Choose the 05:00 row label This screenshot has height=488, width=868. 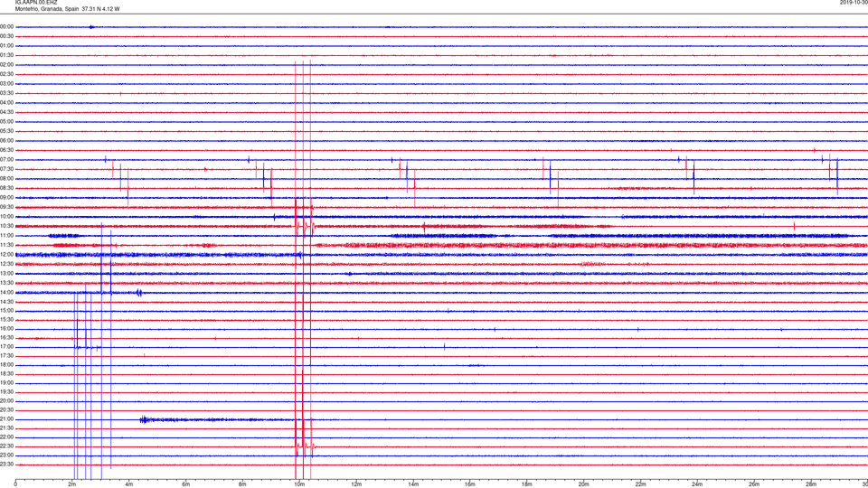click(x=6, y=122)
